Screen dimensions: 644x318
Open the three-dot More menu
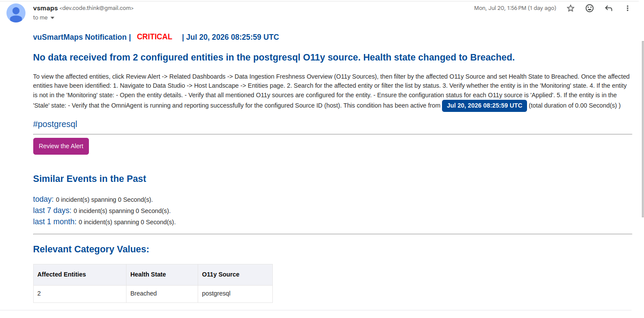pos(628,8)
